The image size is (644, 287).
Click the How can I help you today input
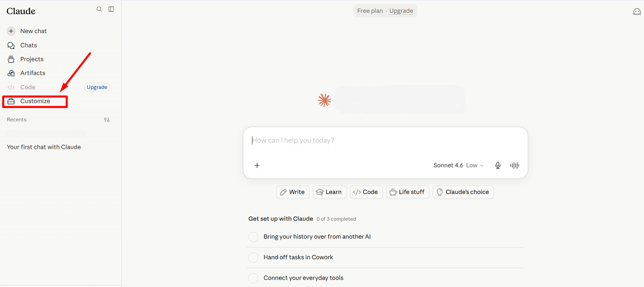click(385, 141)
